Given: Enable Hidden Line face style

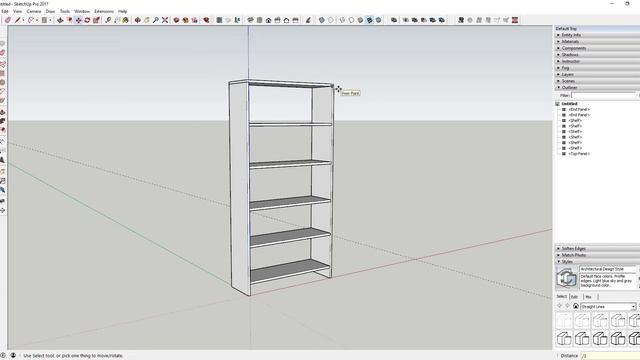Looking at the screenshot, I should [351, 20].
